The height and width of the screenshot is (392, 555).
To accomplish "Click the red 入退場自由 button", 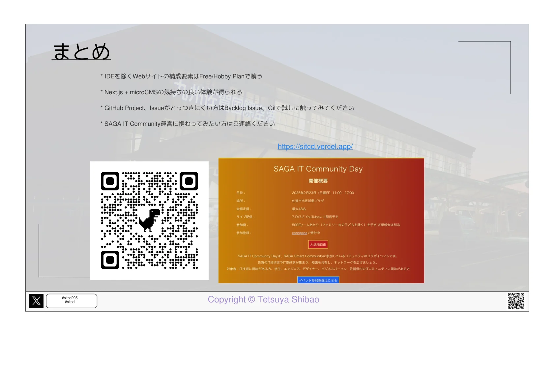I will (318, 244).
